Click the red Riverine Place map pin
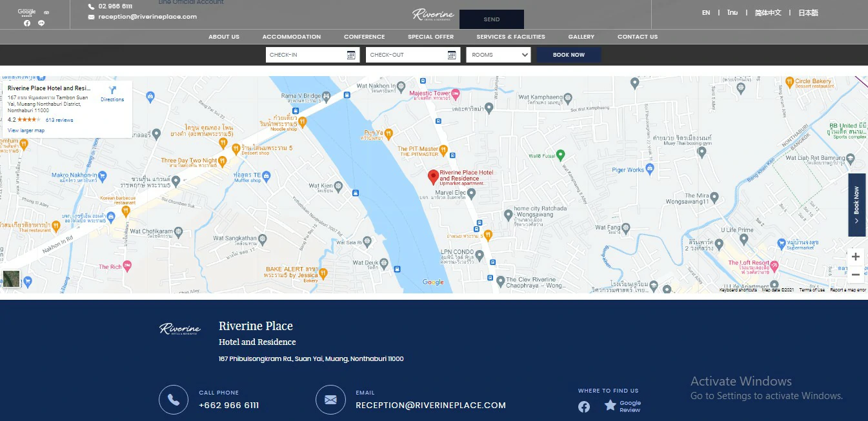 point(434,178)
